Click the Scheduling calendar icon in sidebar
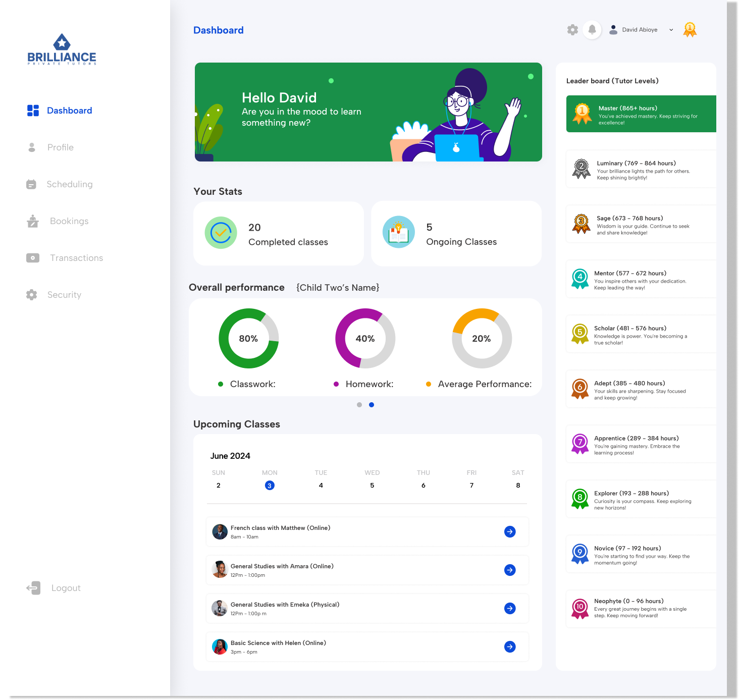 click(31, 184)
